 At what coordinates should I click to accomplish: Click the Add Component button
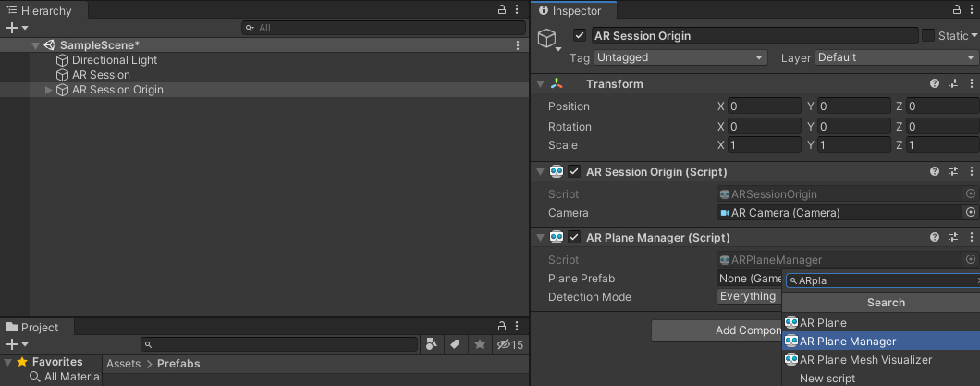717,330
